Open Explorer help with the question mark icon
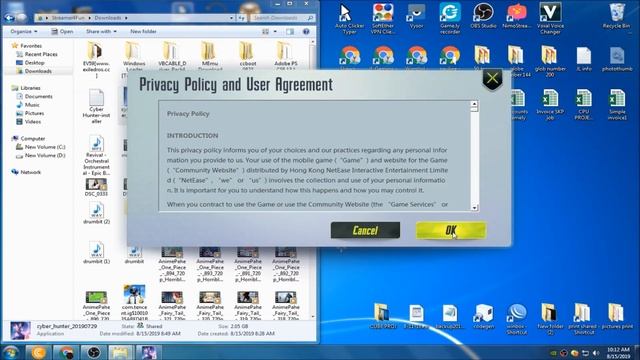Screen dimensions: 640x360 [306, 31]
